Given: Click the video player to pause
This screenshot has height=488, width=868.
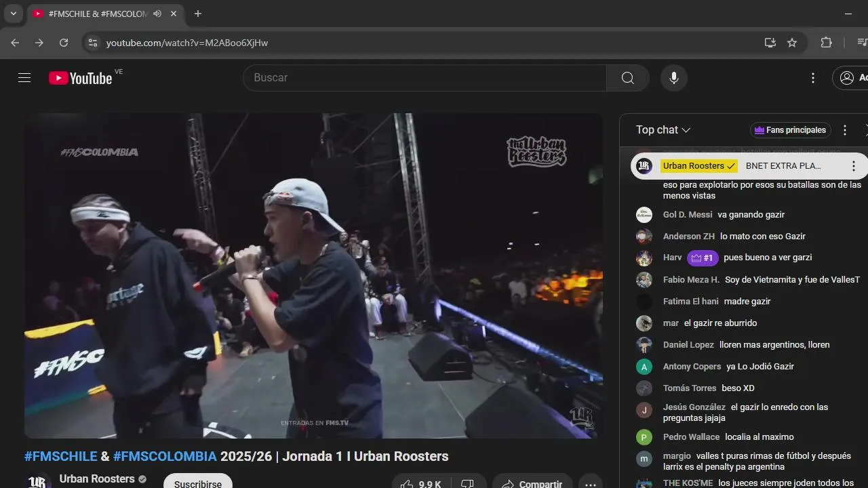Looking at the screenshot, I should 313,276.
